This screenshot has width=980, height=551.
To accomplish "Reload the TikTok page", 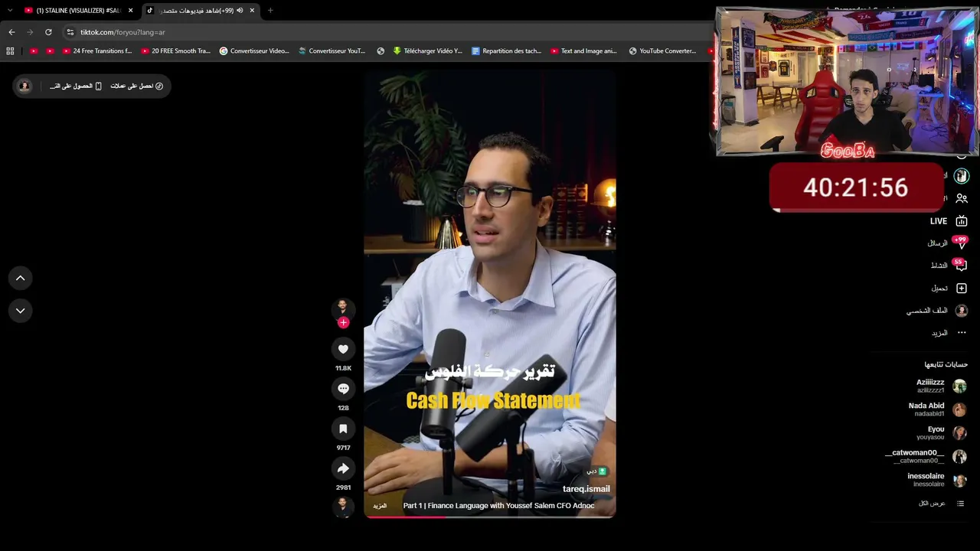I will click(x=48, y=32).
